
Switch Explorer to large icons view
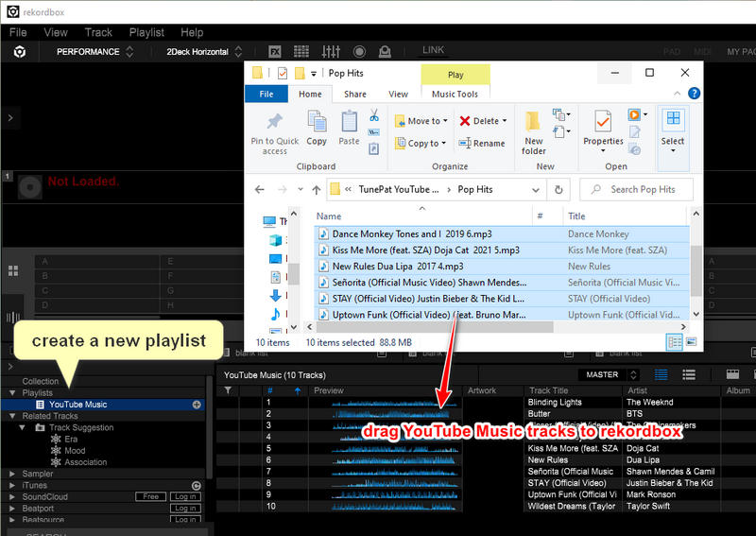tap(691, 342)
